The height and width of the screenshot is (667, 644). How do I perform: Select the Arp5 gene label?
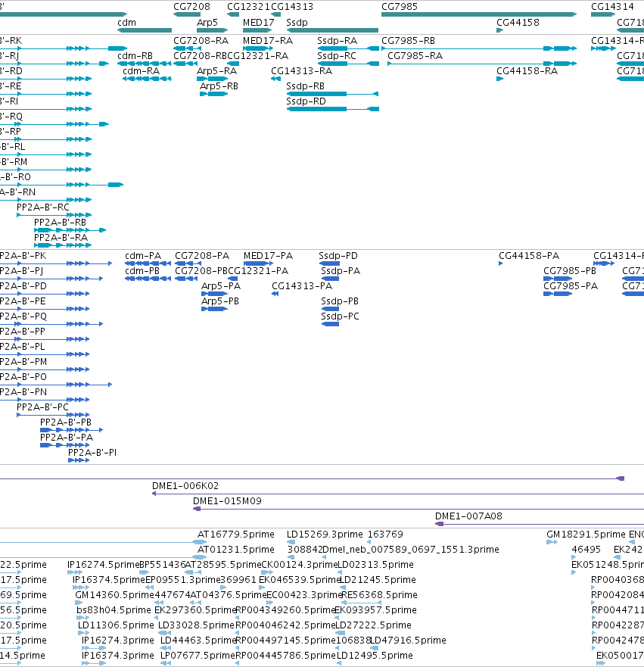207,23
